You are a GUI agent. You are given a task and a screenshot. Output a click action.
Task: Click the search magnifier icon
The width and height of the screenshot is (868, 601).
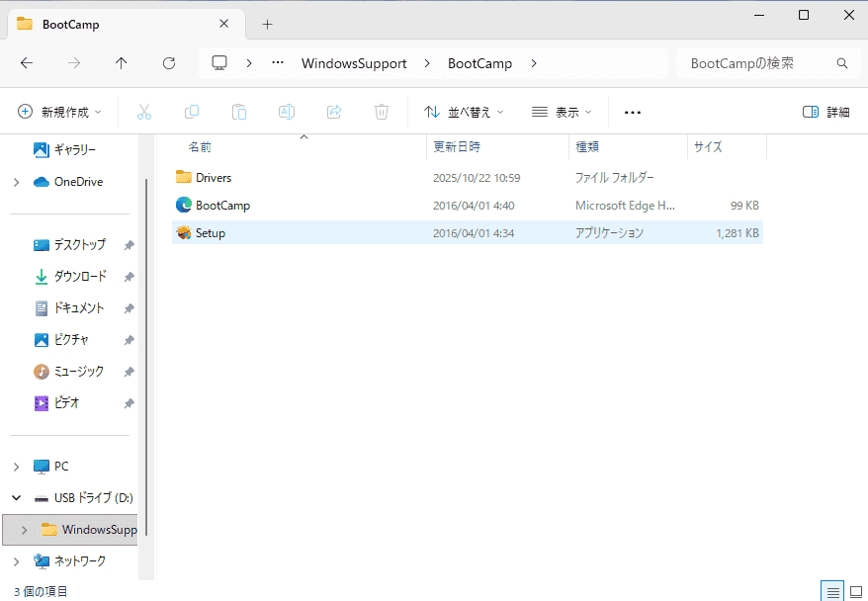click(842, 63)
